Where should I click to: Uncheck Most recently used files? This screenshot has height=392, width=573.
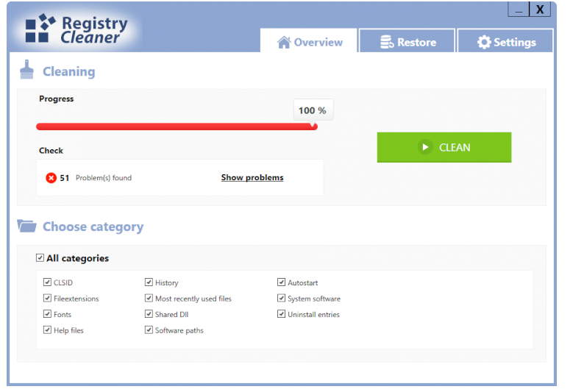pos(149,299)
